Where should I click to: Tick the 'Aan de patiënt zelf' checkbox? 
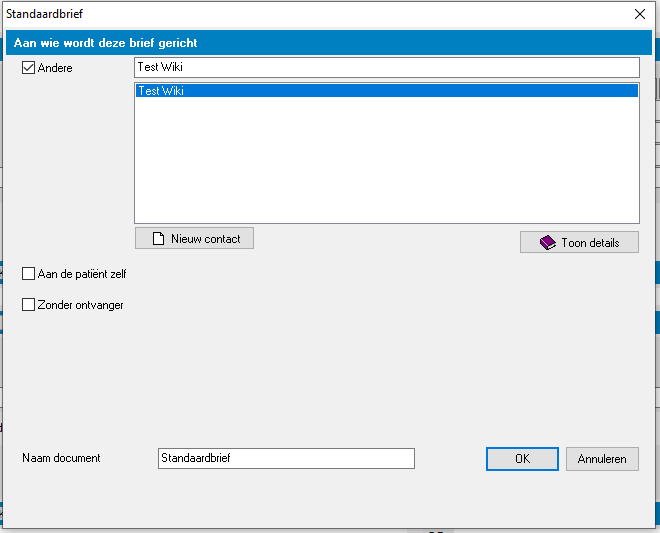pos(28,274)
